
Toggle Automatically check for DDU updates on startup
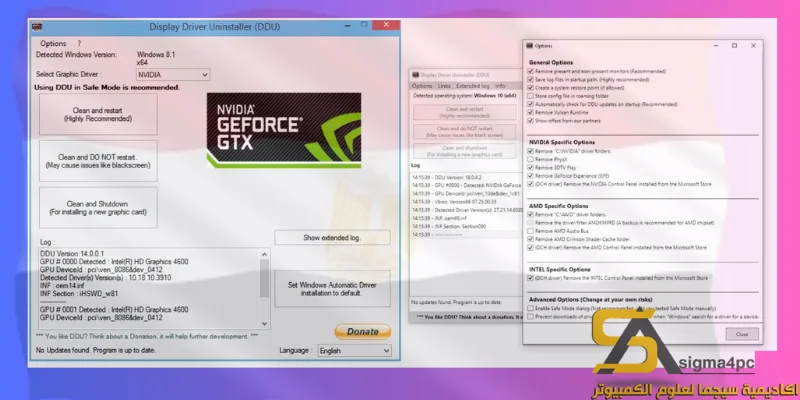pyautogui.click(x=531, y=104)
